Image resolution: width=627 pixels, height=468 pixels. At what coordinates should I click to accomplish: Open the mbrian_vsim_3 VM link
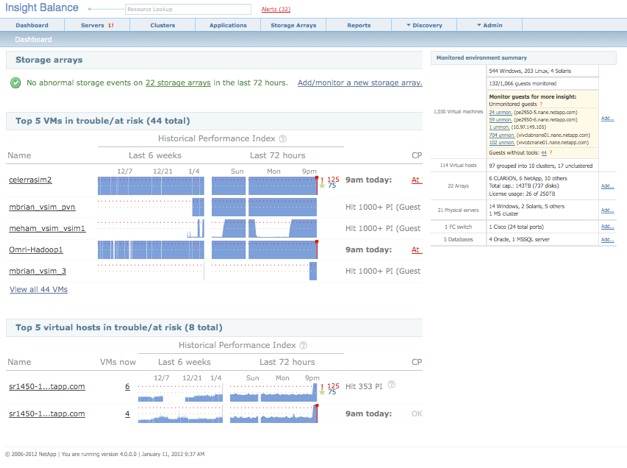(38, 271)
